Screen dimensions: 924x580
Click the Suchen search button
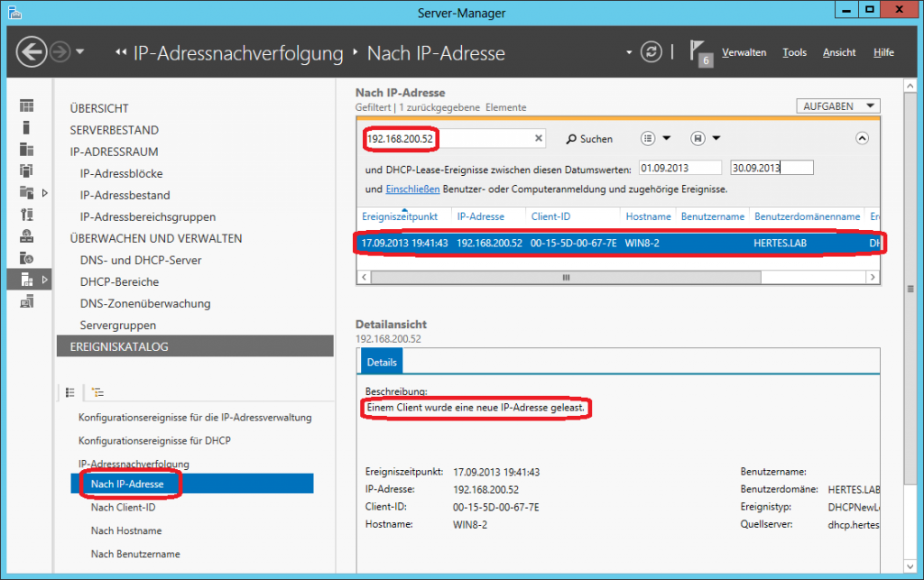coord(589,139)
